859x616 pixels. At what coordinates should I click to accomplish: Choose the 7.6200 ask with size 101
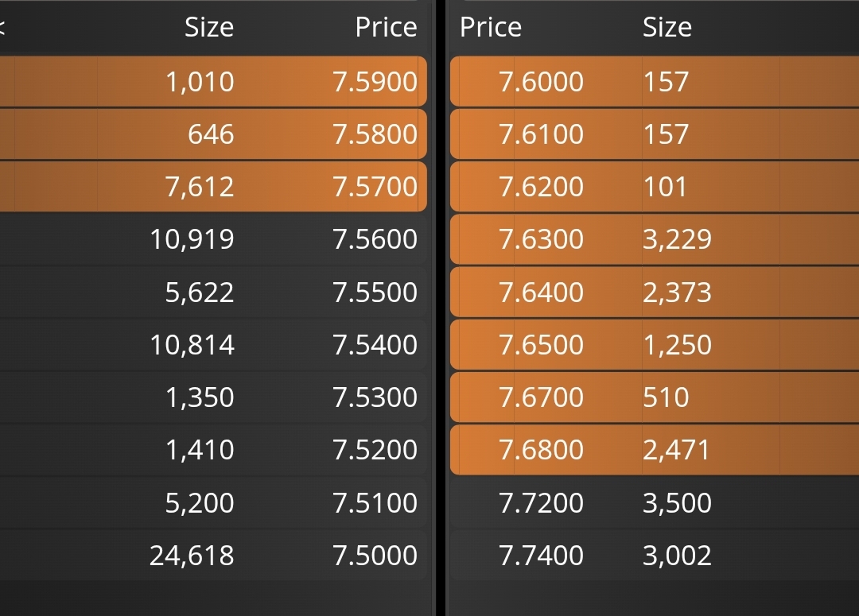654,186
